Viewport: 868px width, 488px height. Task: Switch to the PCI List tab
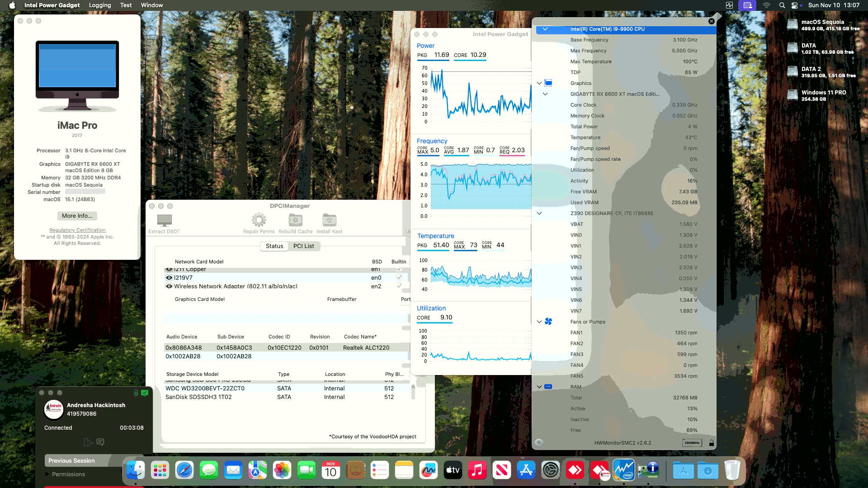[x=303, y=246]
